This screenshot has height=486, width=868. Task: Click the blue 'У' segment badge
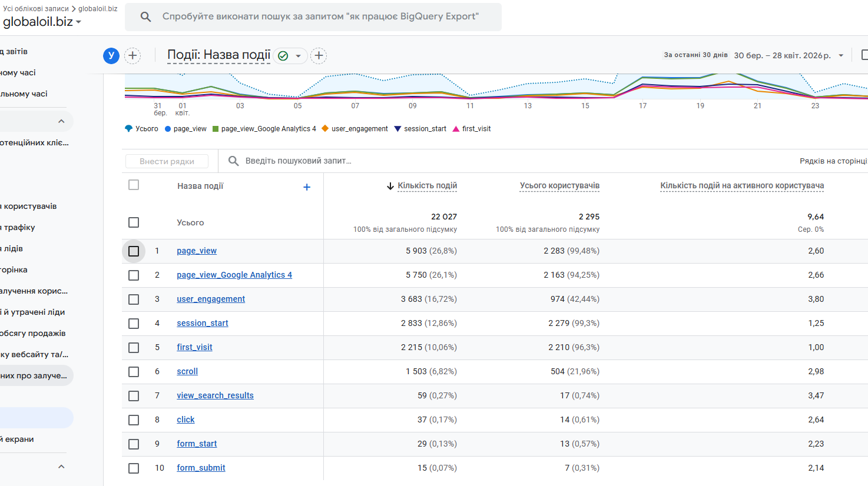click(111, 56)
